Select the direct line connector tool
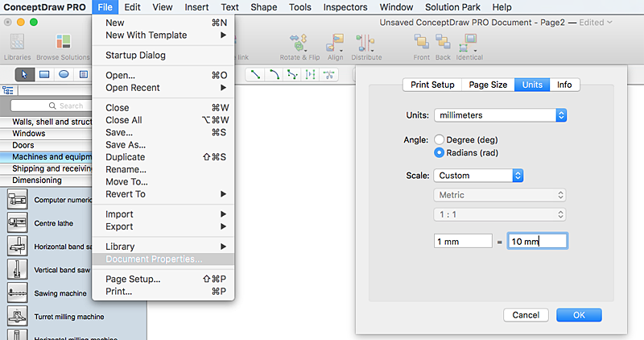Image resolution: width=644 pixels, height=340 pixels. point(255,74)
